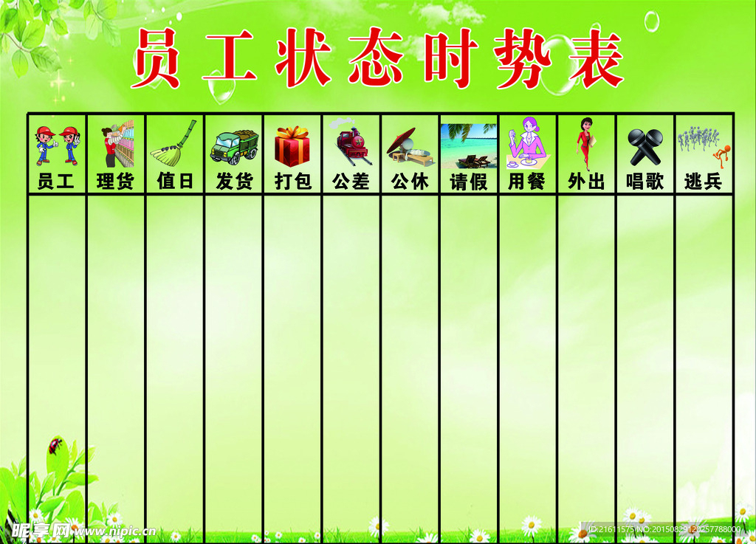Click the woman dining icon above 用餐
The height and width of the screenshot is (544, 756).
click(x=527, y=143)
